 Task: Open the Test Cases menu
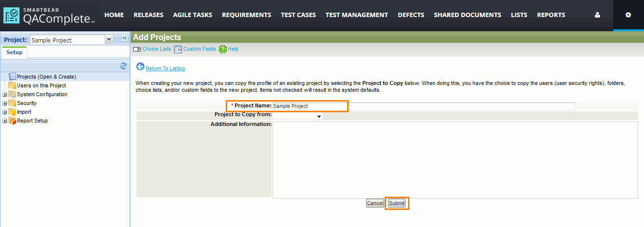click(298, 15)
